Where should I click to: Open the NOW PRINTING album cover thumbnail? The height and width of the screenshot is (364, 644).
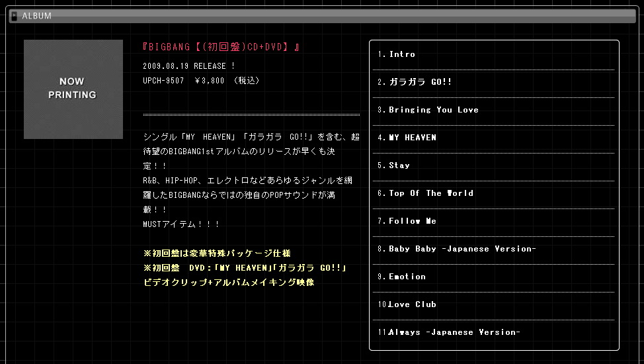(x=73, y=89)
